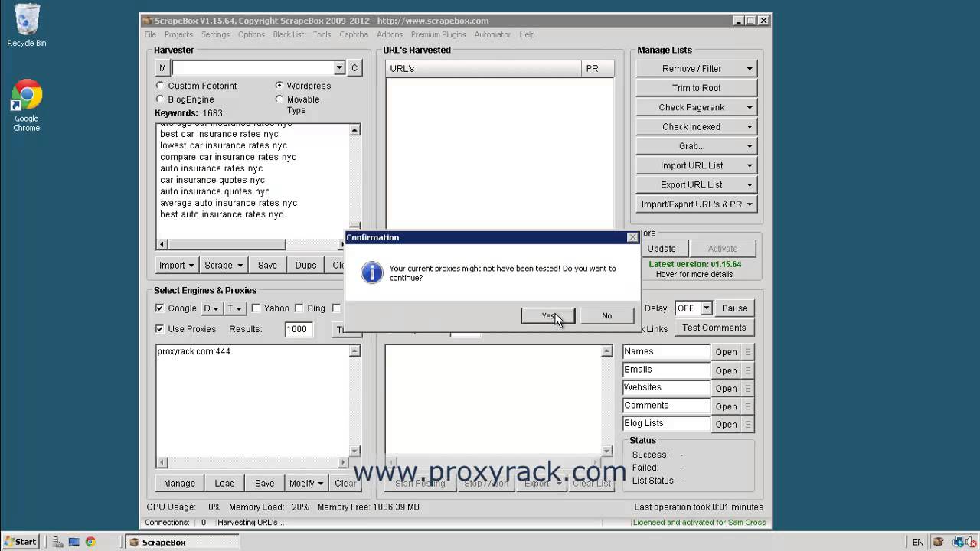Click the Show Desktop quick launch icon

[73, 542]
